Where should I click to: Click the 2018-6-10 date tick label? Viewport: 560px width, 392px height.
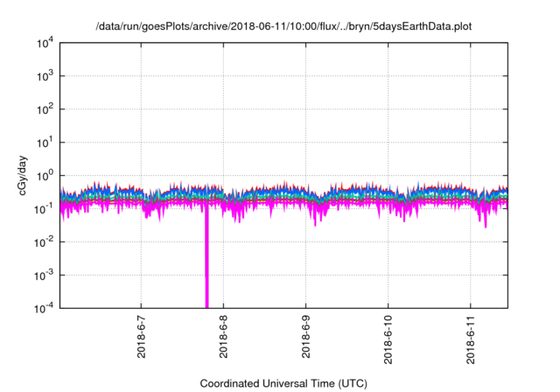click(x=388, y=339)
